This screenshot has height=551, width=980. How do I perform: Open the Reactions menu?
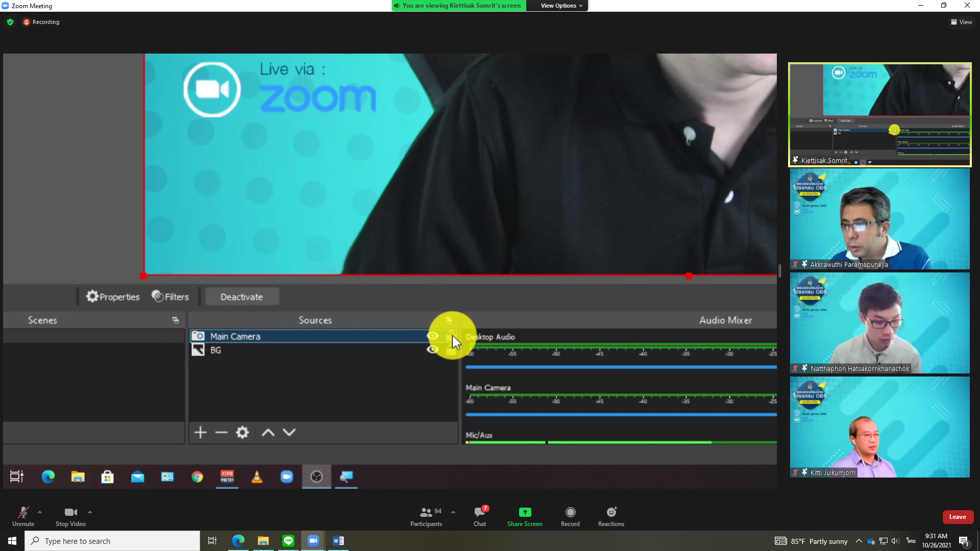pyautogui.click(x=611, y=516)
